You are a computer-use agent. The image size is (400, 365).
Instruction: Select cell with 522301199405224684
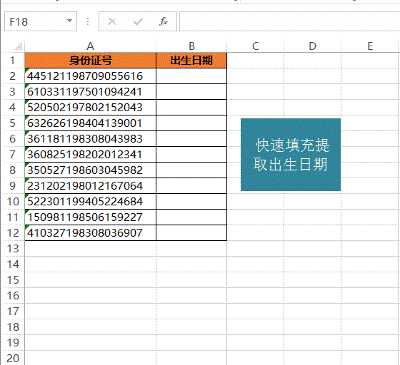pyautogui.click(x=90, y=201)
